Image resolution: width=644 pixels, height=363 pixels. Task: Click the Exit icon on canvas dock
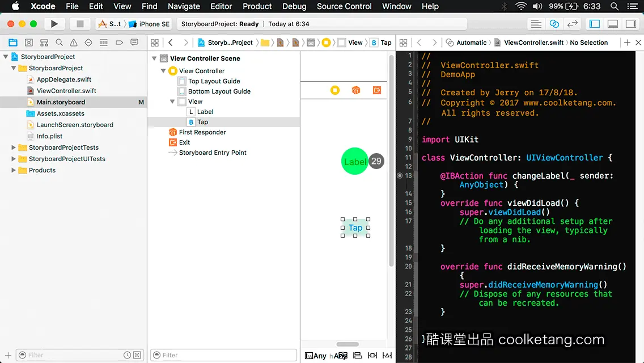tap(376, 90)
